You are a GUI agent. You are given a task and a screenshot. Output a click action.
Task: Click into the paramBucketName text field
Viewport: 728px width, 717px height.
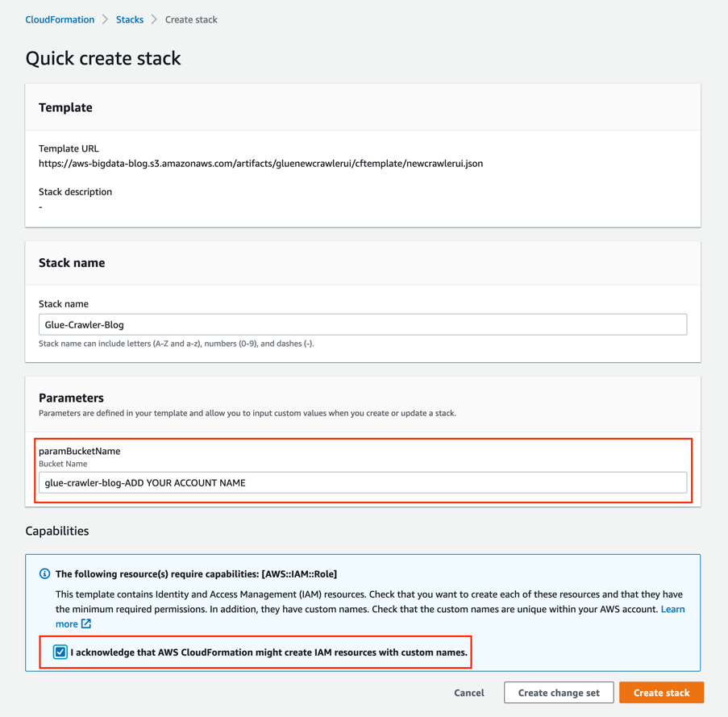click(x=363, y=482)
